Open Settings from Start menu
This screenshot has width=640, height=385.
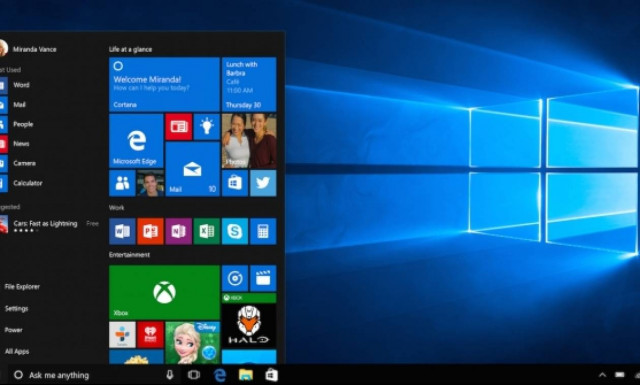pos(16,309)
